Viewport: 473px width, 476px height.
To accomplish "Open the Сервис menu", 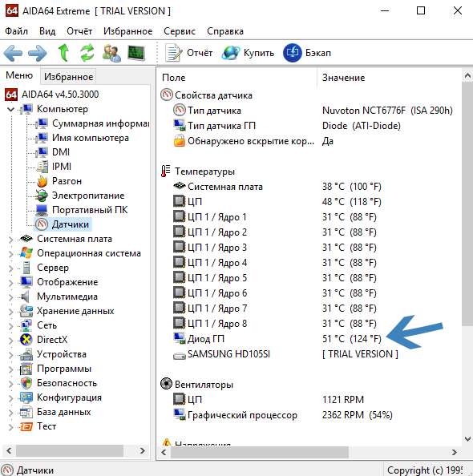I will click(x=180, y=31).
